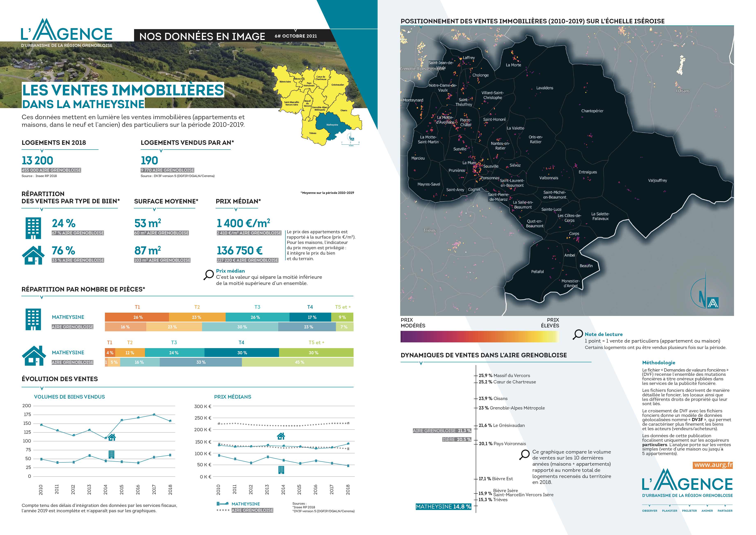Click the magnifier icon beside Note de lecture
The width and height of the screenshot is (756, 535).
coord(578,334)
